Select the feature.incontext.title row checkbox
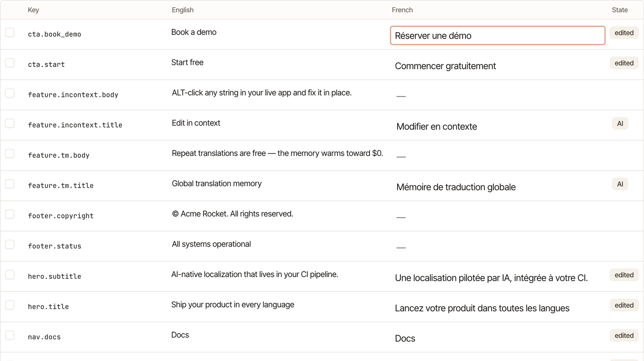Screen dimensions: 644x361 click(9, 123)
